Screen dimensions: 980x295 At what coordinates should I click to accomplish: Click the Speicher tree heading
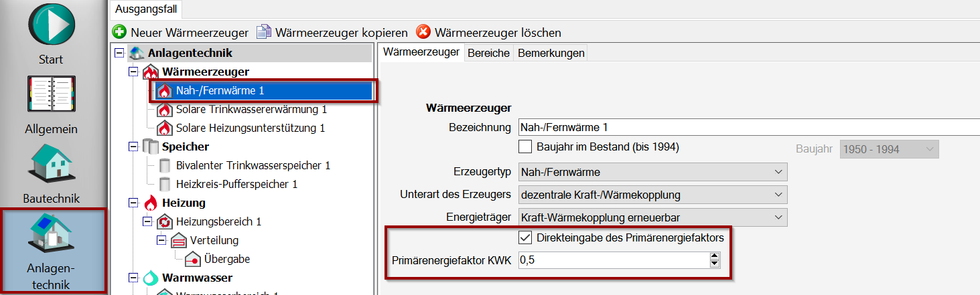click(186, 146)
